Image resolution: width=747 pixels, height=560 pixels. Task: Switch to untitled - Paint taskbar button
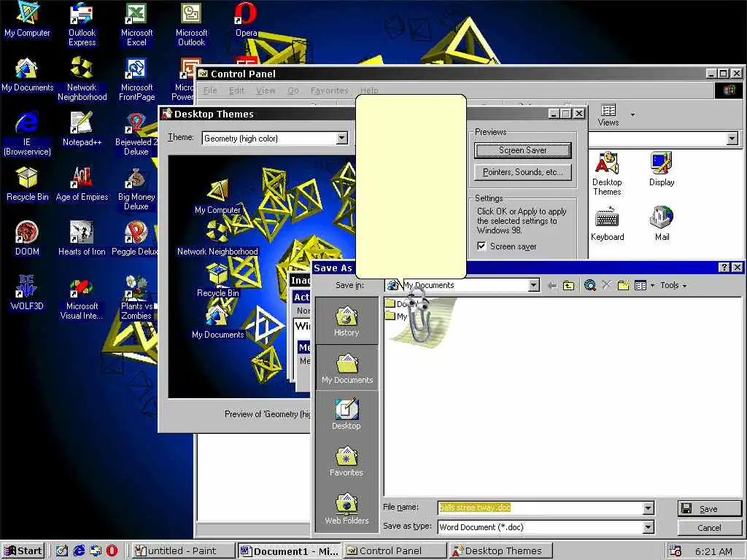pos(183,551)
